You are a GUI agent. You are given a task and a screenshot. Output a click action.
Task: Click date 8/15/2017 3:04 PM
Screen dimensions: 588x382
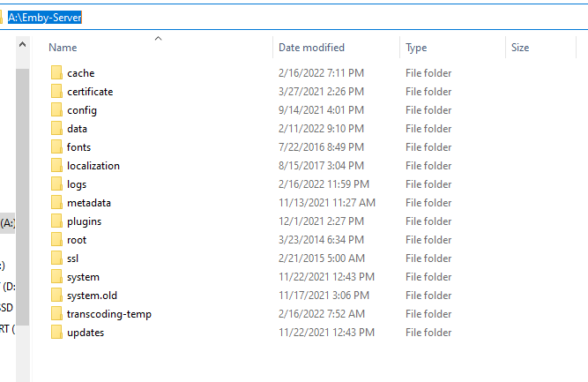point(321,166)
